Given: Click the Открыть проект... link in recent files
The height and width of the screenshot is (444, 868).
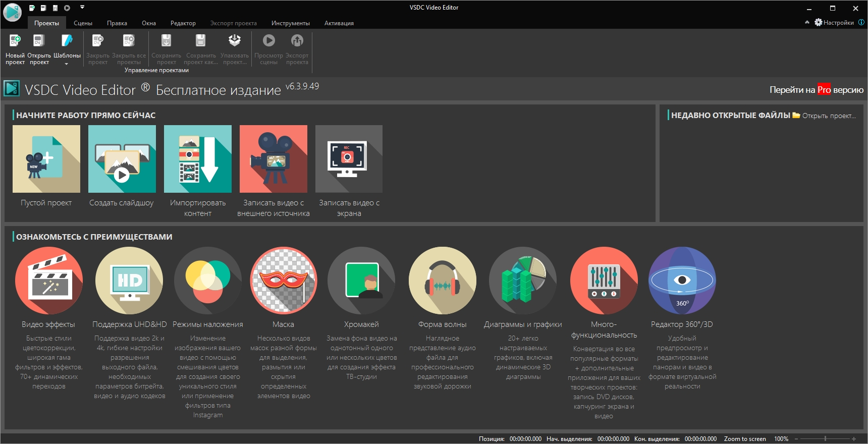Looking at the screenshot, I should coord(825,116).
